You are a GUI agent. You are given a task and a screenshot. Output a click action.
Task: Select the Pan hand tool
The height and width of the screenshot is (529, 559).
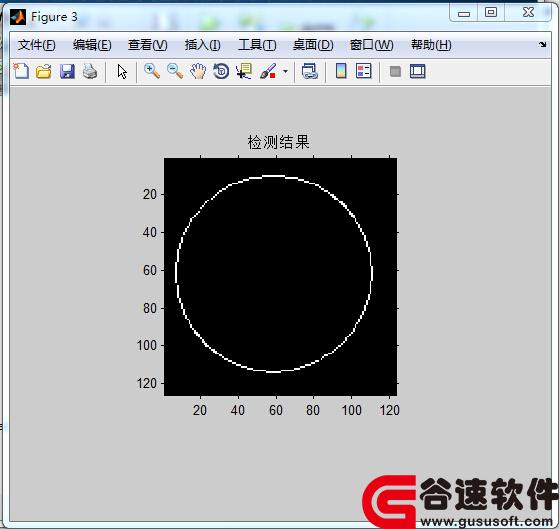tap(198, 71)
